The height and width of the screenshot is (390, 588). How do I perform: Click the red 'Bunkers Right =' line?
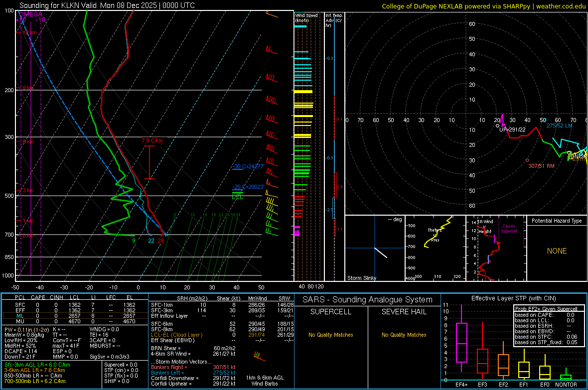(193, 367)
